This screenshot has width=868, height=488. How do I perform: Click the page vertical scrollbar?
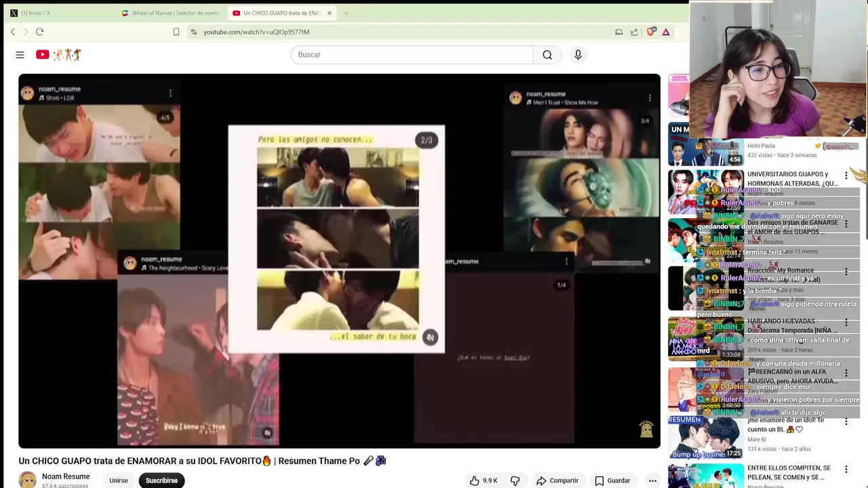point(865,190)
